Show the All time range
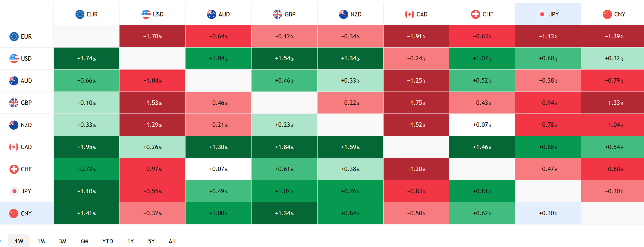Viewport: 644px width, 247px height. 172,241
